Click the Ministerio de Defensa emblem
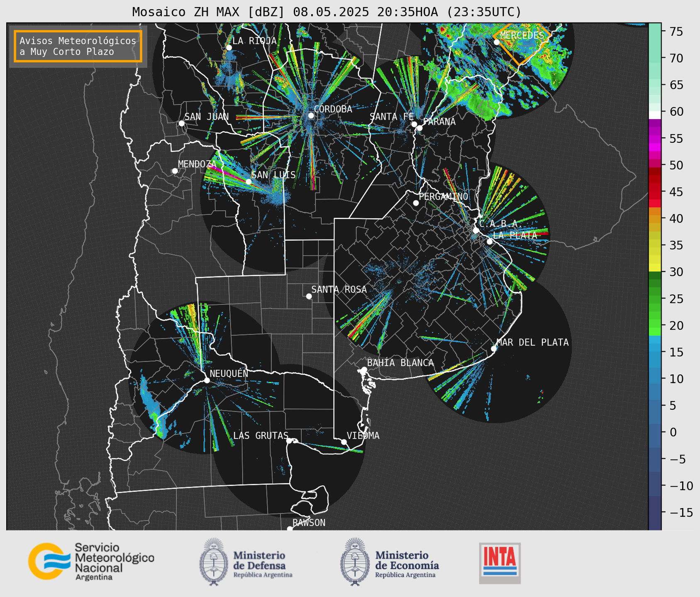 [x=214, y=562]
